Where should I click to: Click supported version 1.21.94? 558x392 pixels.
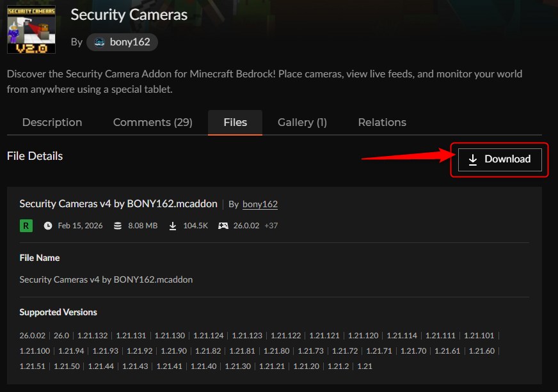[71, 350]
